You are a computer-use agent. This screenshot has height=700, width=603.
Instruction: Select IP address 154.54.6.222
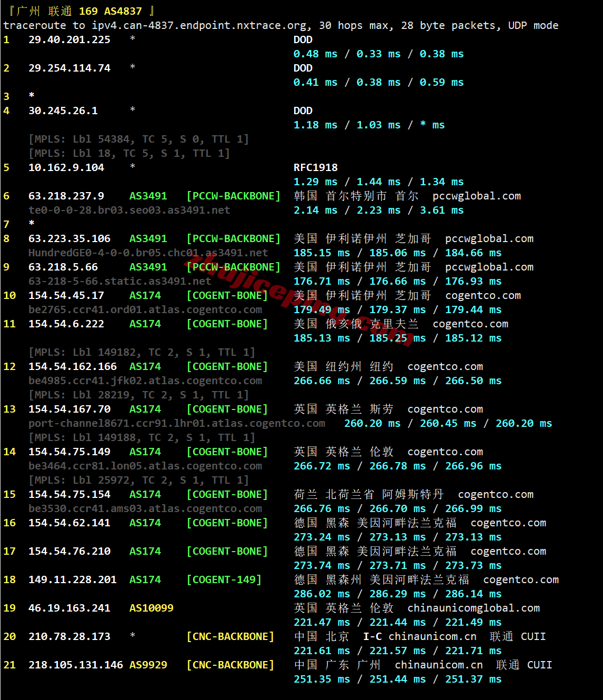coord(66,324)
